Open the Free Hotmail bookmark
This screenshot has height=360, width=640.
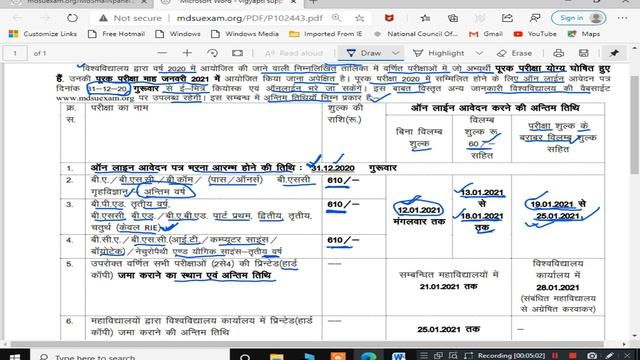[x=117, y=34]
